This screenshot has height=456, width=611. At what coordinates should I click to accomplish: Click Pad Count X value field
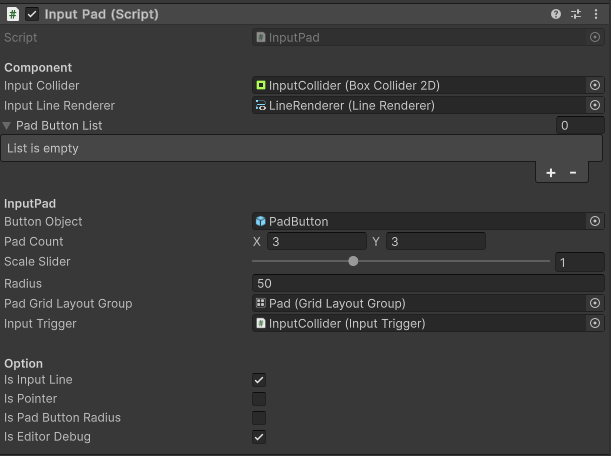(x=317, y=242)
